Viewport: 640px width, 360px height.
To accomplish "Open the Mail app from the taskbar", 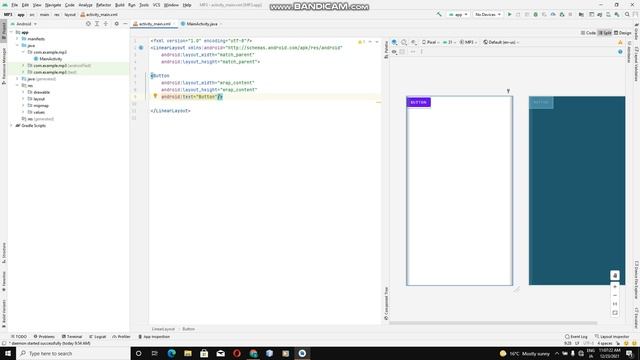I will click(x=220, y=353).
